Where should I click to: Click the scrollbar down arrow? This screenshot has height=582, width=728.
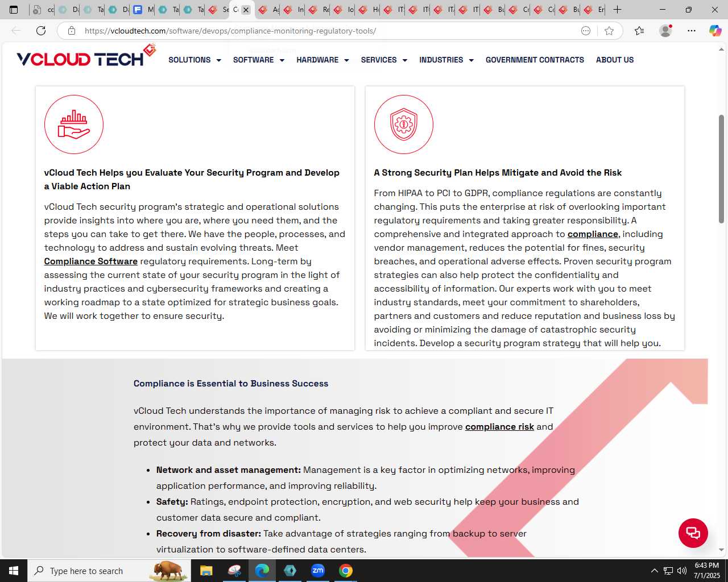pyautogui.click(x=721, y=550)
